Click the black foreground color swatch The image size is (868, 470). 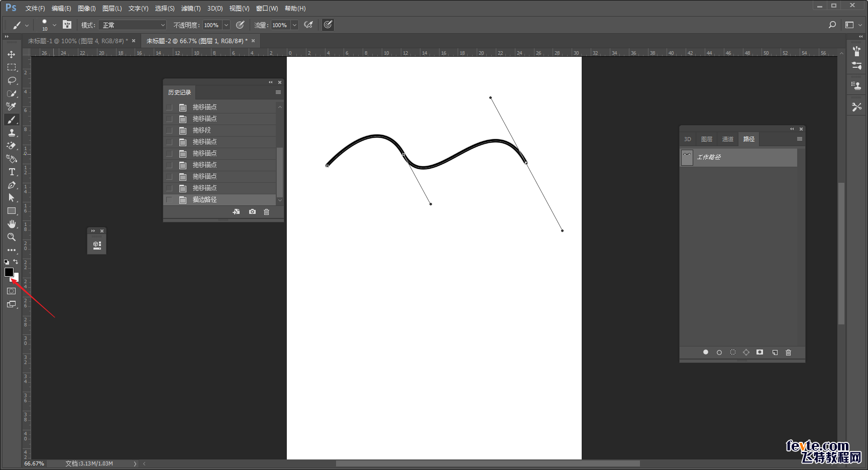(9, 272)
